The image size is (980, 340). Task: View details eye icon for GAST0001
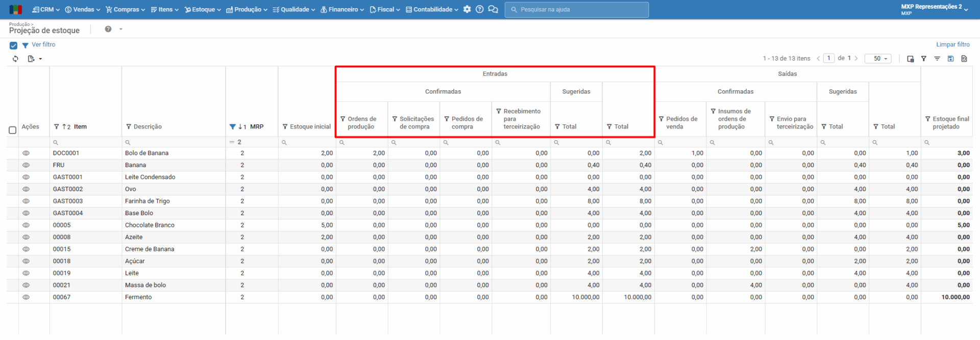(26, 177)
